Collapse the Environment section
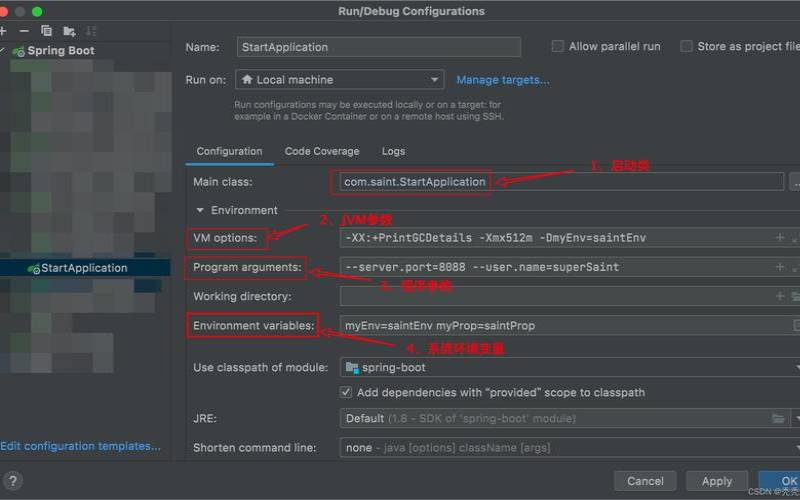Screen dimensions: 800x500 [x=200, y=210]
